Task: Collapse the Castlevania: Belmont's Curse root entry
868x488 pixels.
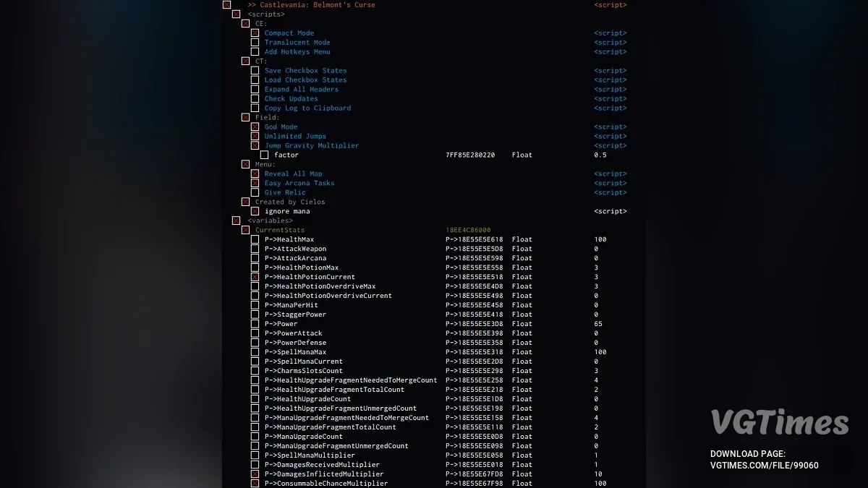Action: pos(226,5)
